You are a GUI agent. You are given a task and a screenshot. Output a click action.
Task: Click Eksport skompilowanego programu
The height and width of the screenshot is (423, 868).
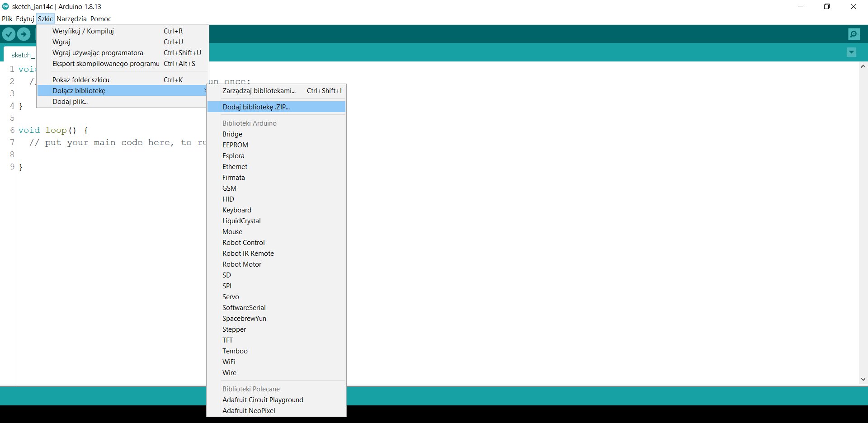(106, 64)
